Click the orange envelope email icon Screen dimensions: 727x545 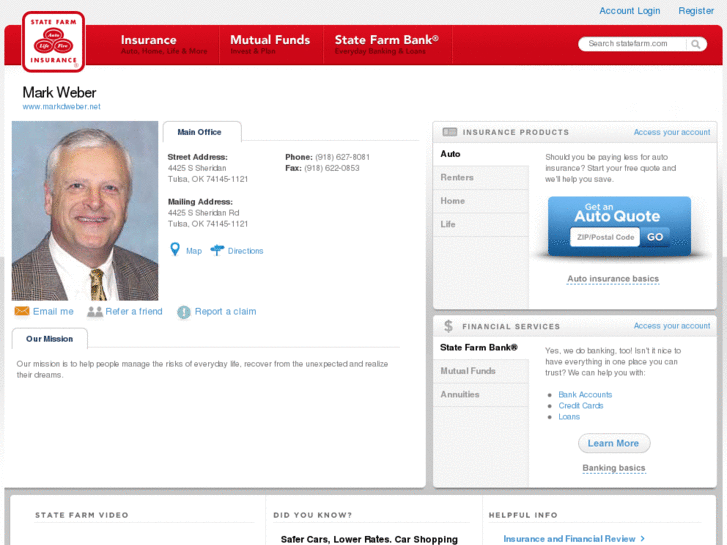click(x=22, y=311)
